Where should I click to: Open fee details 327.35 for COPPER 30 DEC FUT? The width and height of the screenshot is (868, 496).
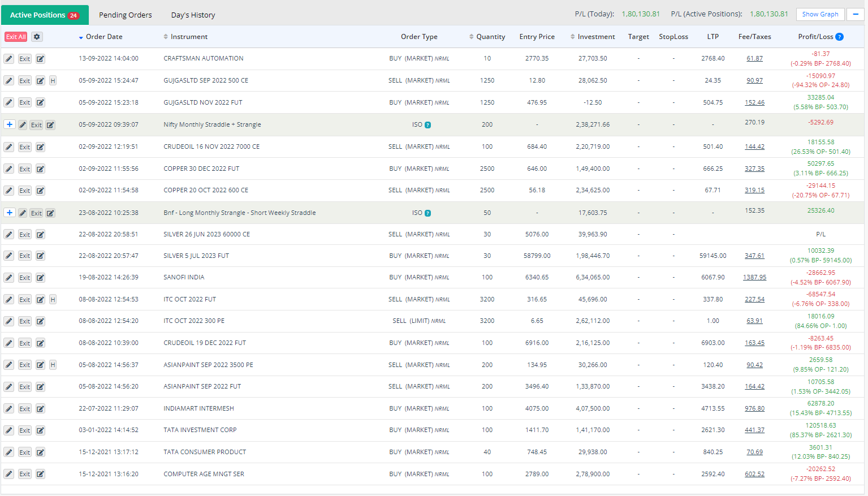click(x=754, y=169)
